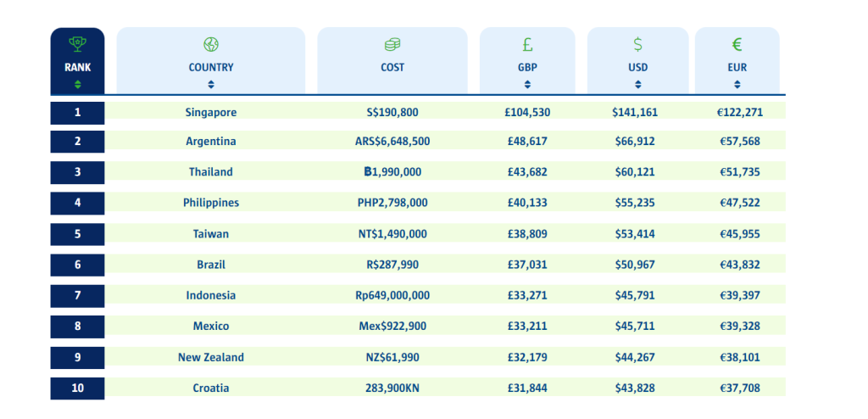Sort by USD using sort arrows
Image resolution: width=868 pixels, height=419 pixels.
tap(637, 84)
